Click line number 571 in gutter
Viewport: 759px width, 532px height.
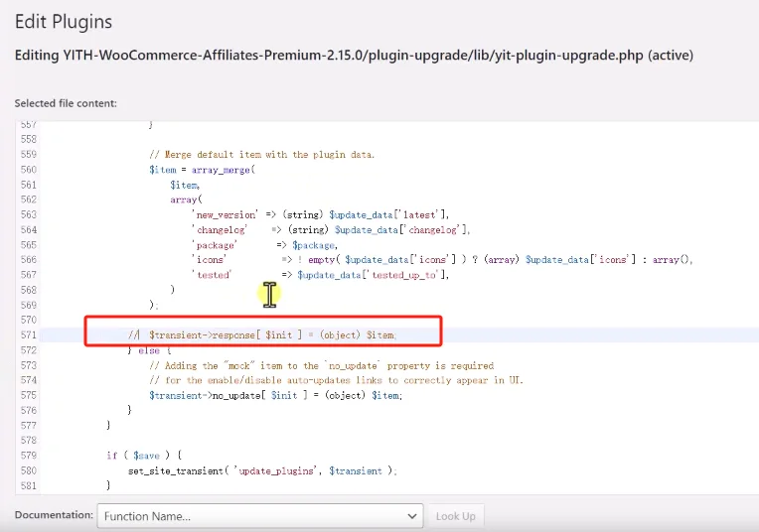[29, 334]
